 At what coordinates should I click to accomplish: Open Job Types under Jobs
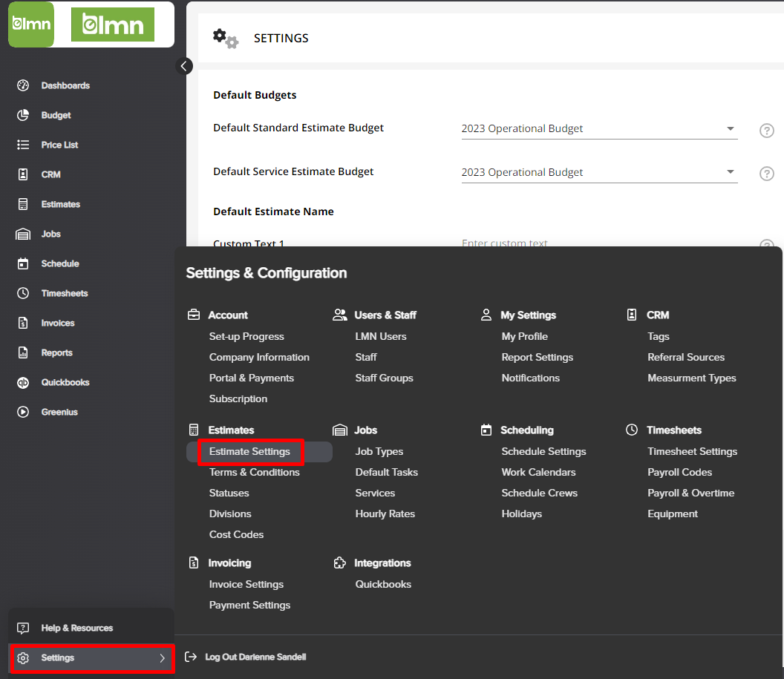(x=379, y=452)
